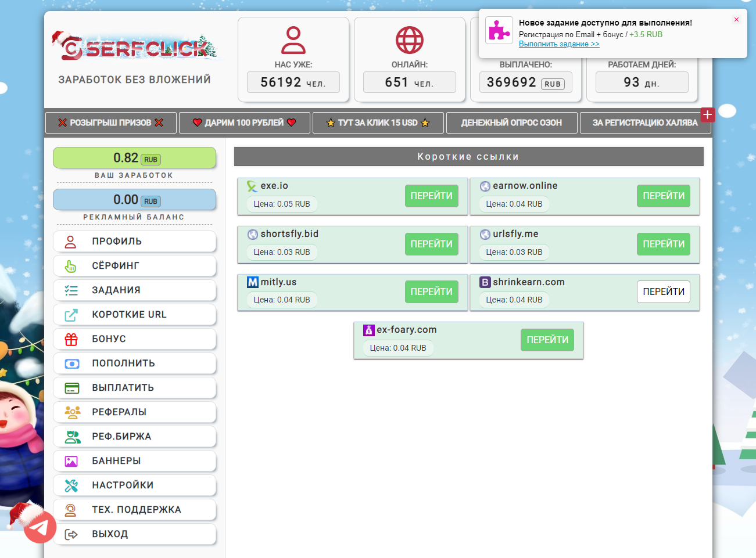Click the 93 дн. working days value
Screen dimensions: 756x558
coord(642,82)
